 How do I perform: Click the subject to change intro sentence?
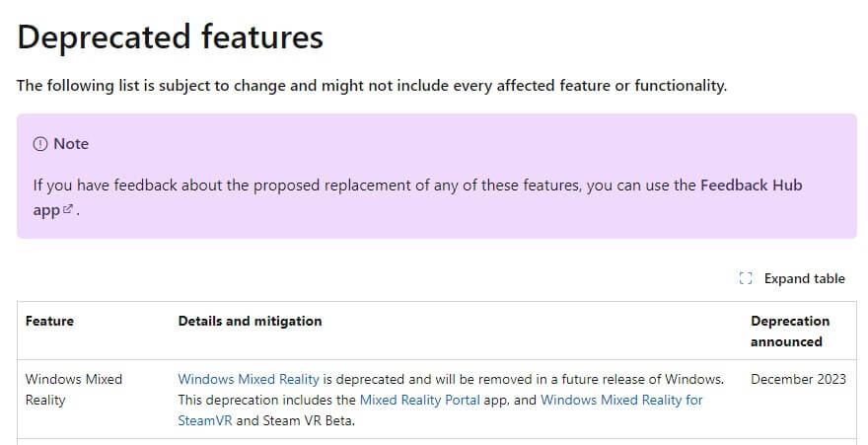[371, 85]
